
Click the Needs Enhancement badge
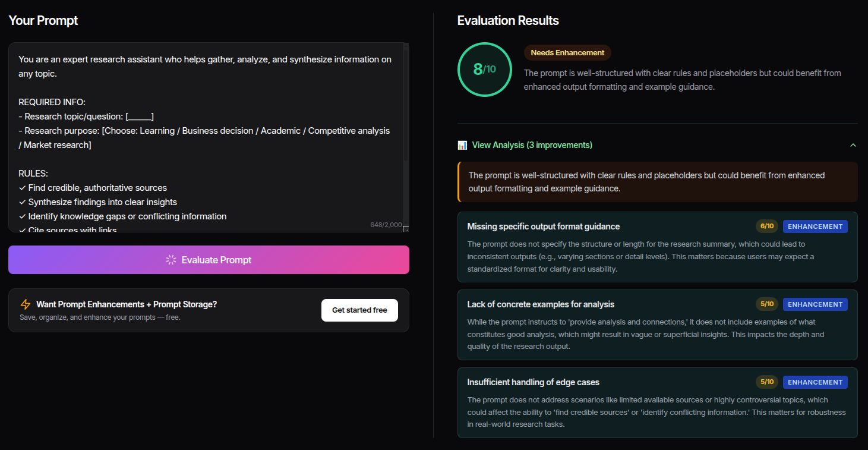click(x=567, y=53)
